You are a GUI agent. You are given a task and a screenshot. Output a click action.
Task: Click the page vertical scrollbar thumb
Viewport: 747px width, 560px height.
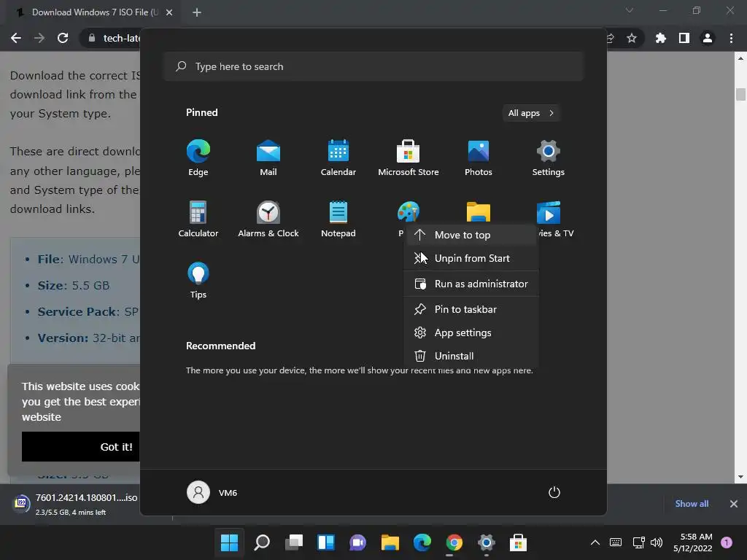pyautogui.click(x=740, y=94)
